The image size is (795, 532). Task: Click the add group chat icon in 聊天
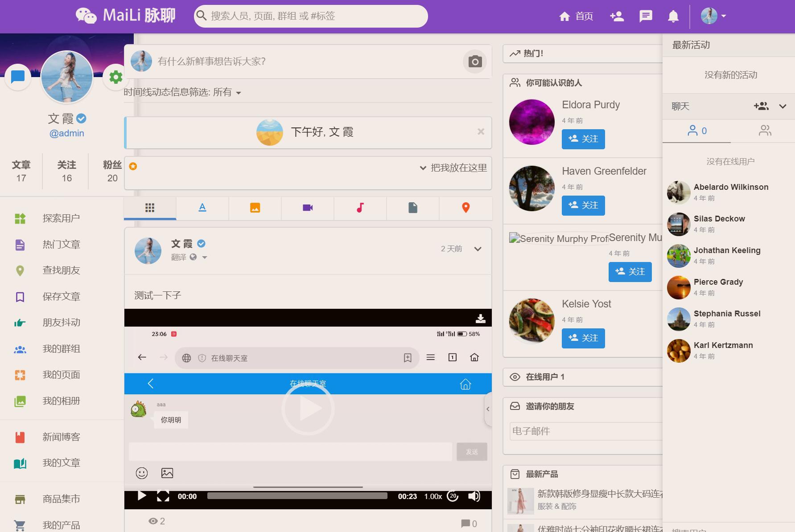761,106
